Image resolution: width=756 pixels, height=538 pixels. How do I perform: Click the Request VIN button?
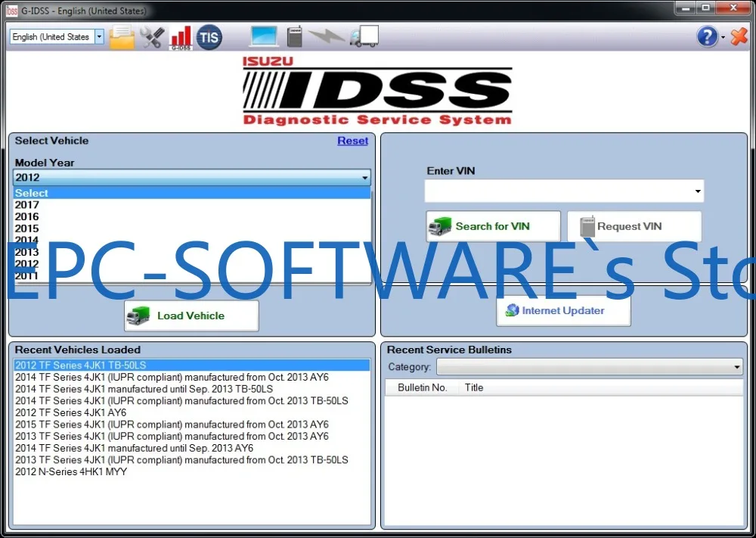[x=634, y=225]
